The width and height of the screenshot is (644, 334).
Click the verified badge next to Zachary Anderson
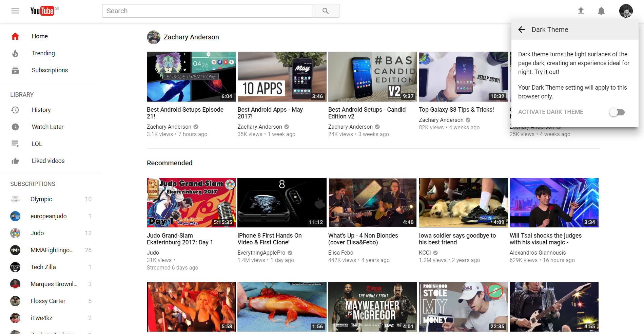click(195, 127)
